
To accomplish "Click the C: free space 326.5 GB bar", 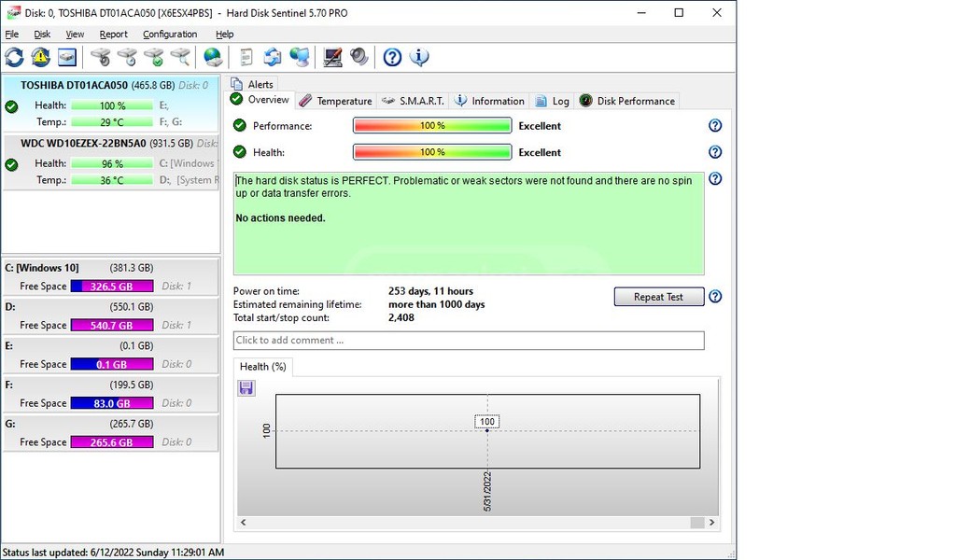I will click(112, 287).
